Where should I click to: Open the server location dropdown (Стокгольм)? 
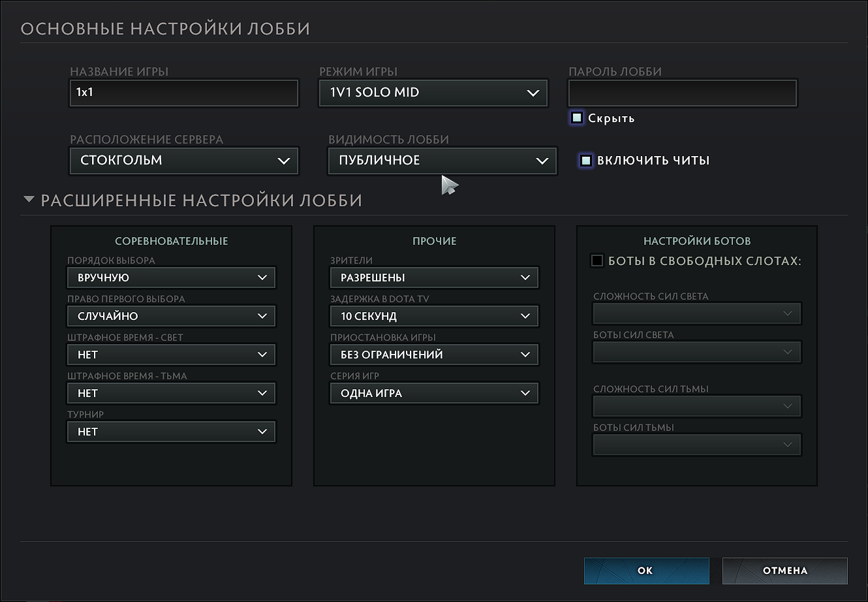pos(183,161)
